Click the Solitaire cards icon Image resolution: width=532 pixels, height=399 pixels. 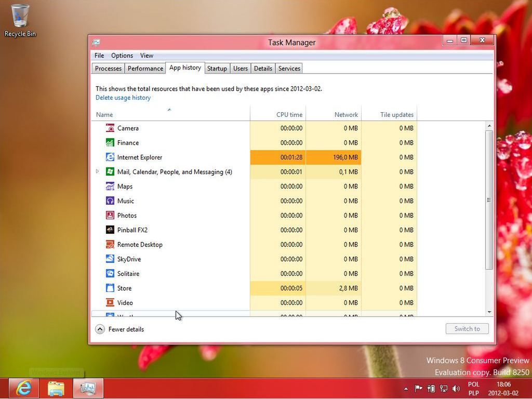[110, 273]
